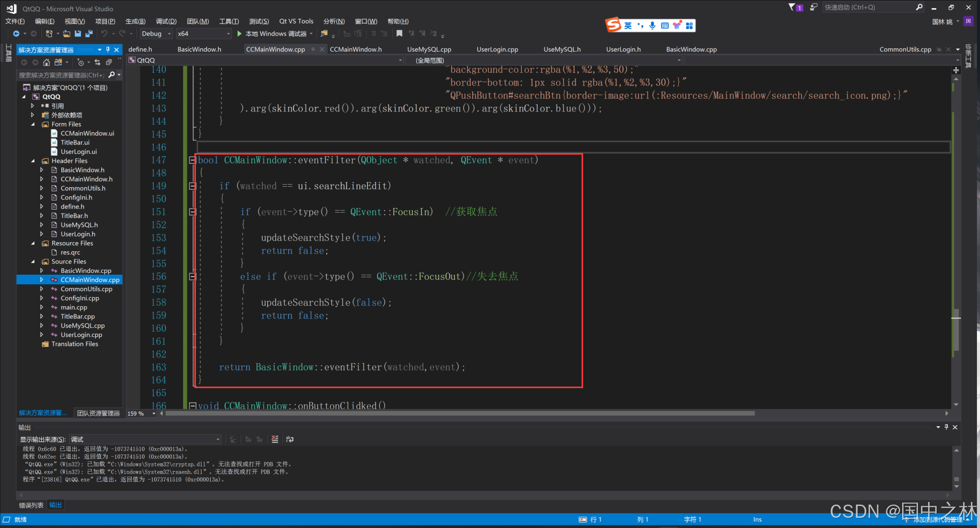Click Collapse All in Solution Explorer

tap(108, 62)
